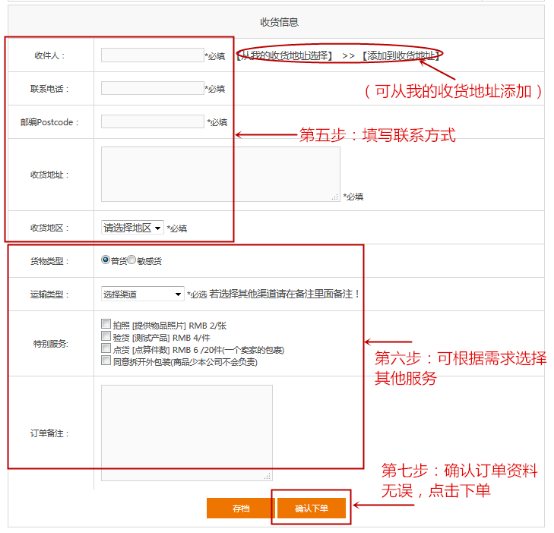Click the 确认下单 confirm order button
The width and height of the screenshot is (554, 533).
click(312, 508)
